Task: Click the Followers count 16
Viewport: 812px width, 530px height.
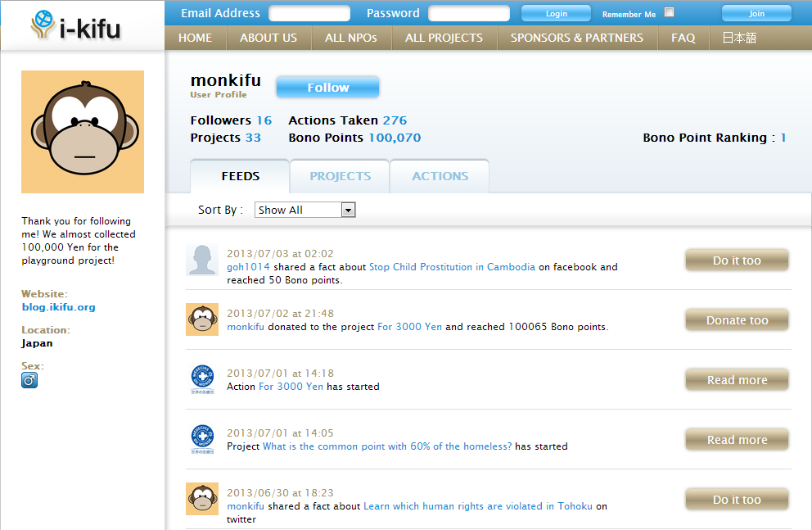Action: coord(264,120)
